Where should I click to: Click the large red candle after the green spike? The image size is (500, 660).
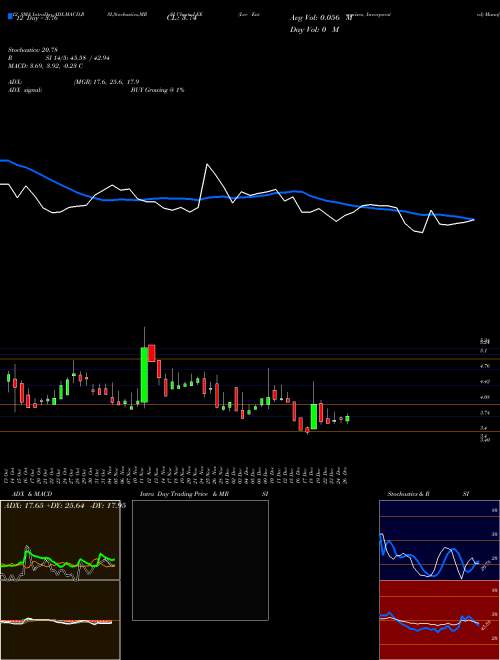152,353
